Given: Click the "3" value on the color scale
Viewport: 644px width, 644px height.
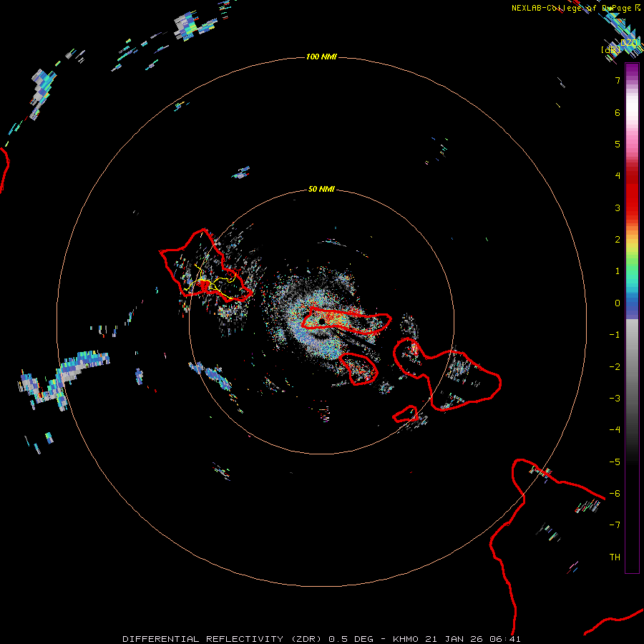Looking at the screenshot, I should pos(618,208).
